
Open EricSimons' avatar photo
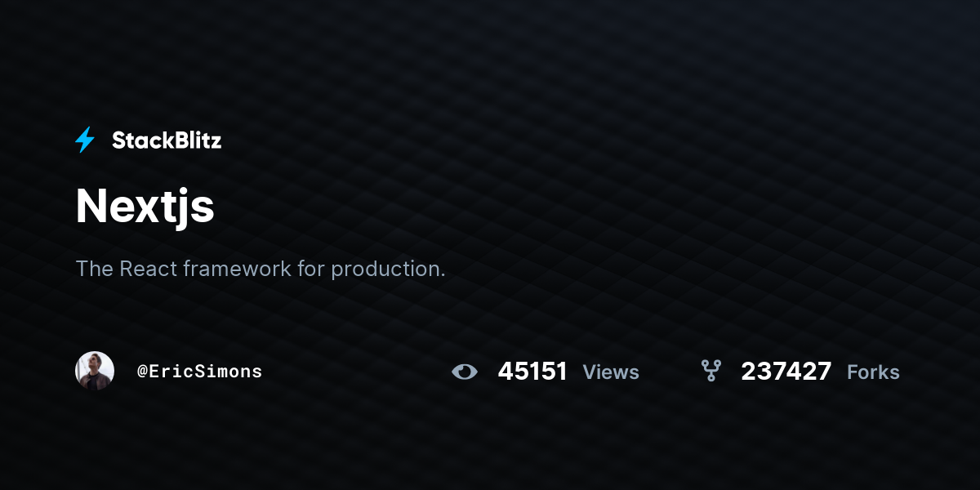pyautogui.click(x=95, y=371)
